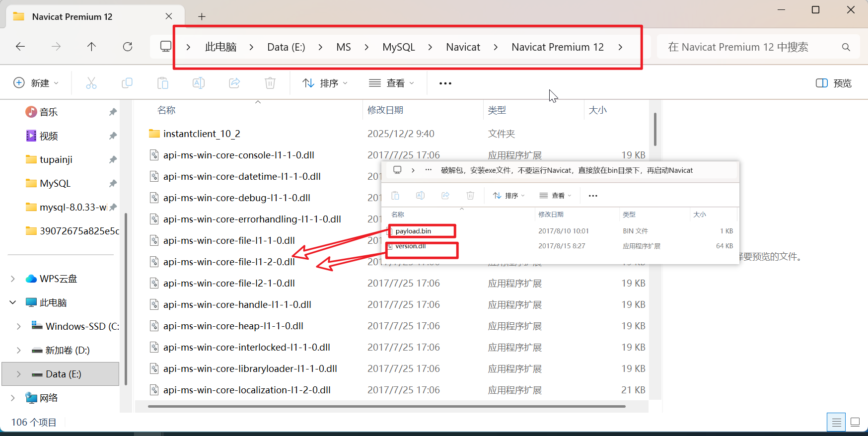Open new tab with plus button
This screenshot has height=436, width=868.
(202, 17)
